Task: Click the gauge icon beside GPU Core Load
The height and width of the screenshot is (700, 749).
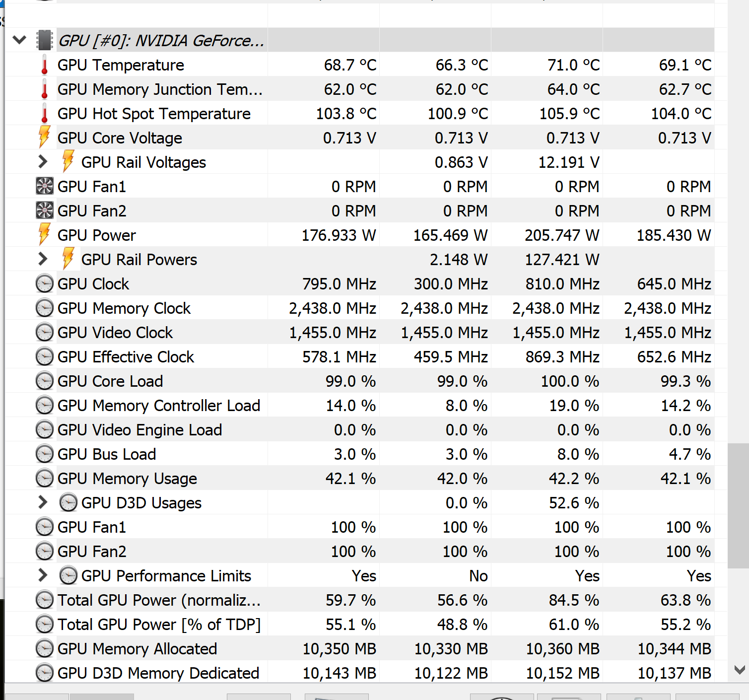Action: [x=45, y=381]
